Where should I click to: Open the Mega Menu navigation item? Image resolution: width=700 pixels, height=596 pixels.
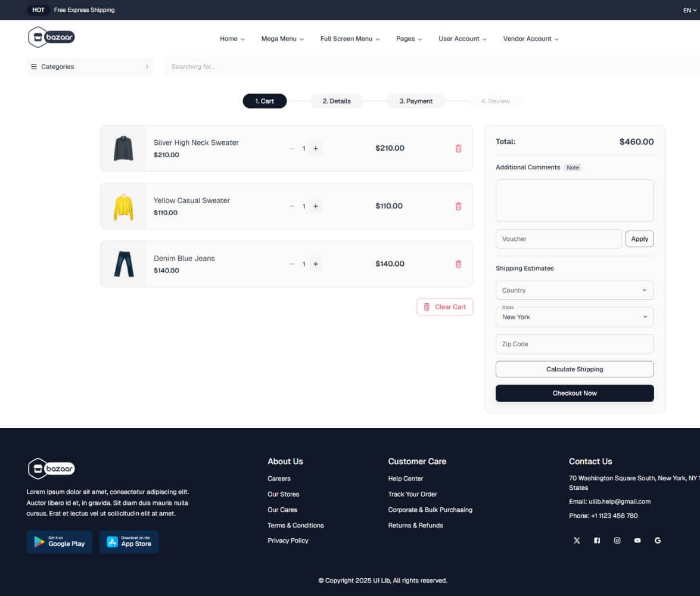pyautogui.click(x=279, y=39)
